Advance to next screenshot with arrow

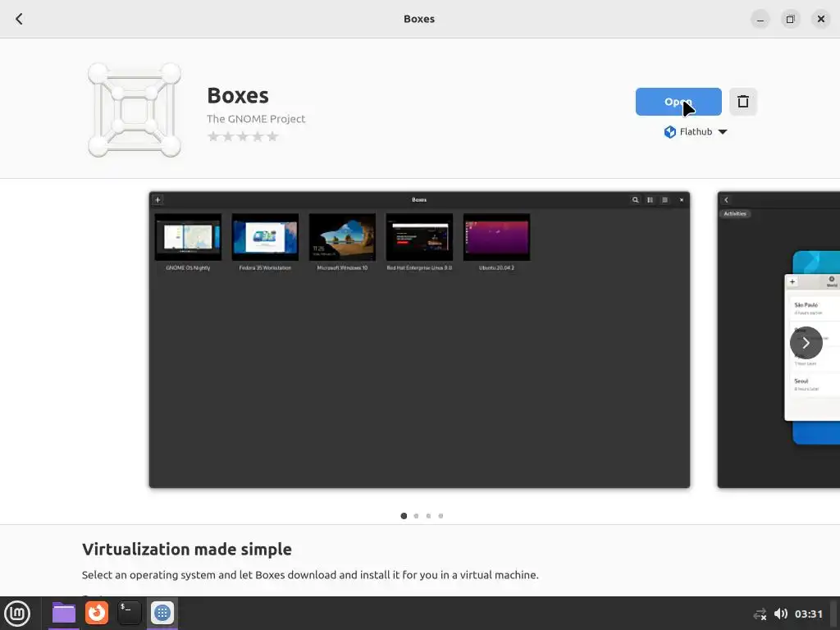click(x=806, y=343)
